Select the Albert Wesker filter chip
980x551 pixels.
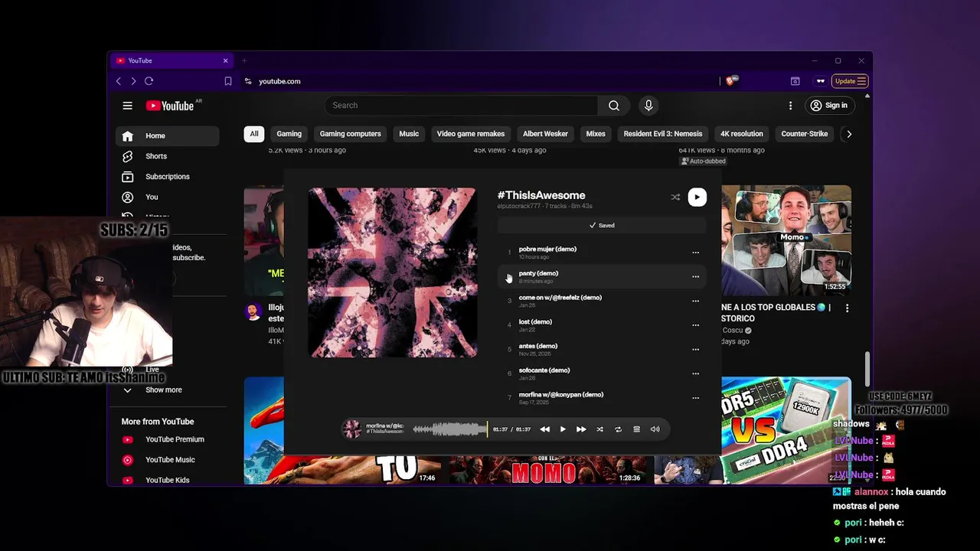(x=545, y=134)
